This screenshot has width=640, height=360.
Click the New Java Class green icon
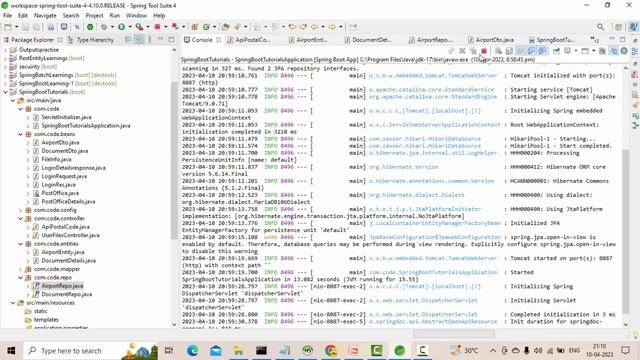tap(207, 27)
